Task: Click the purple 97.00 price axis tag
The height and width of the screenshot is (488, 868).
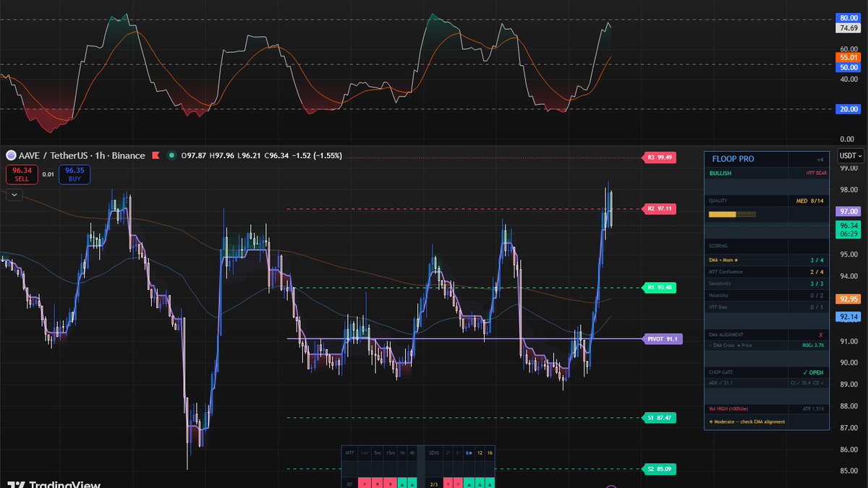Action: point(847,212)
